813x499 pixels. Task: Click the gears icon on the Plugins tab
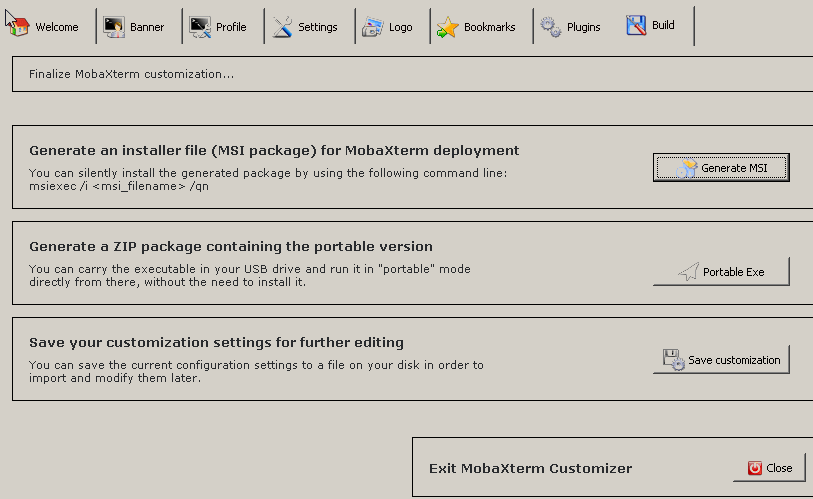tap(551, 27)
